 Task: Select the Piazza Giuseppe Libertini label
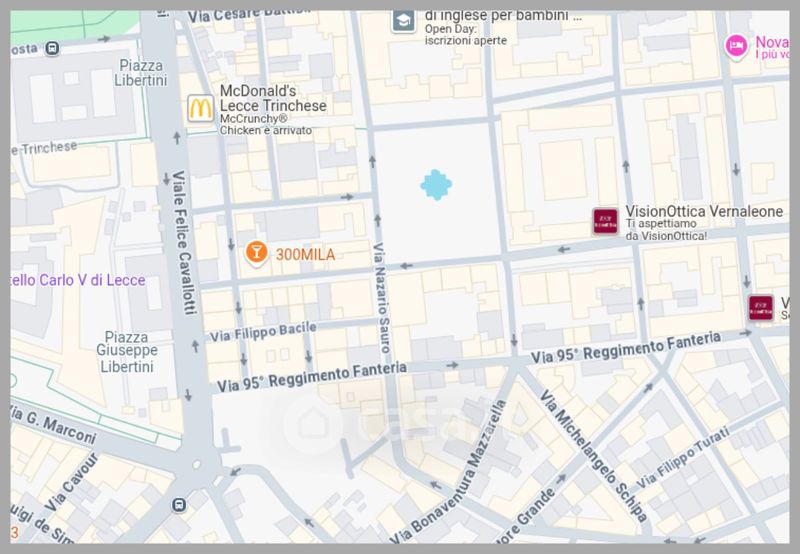pyautogui.click(x=127, y=352)
